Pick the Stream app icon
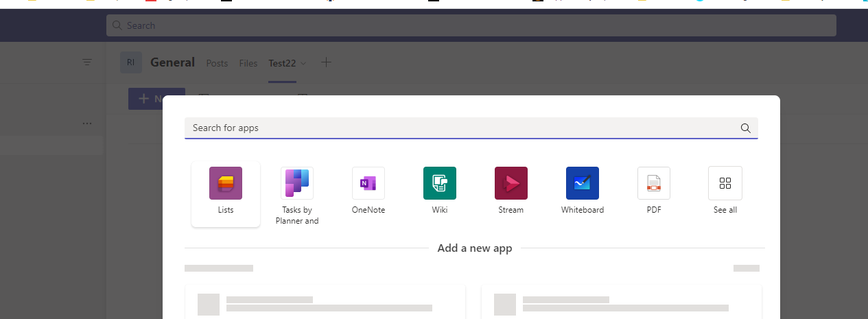 click(x=511, y=183)
